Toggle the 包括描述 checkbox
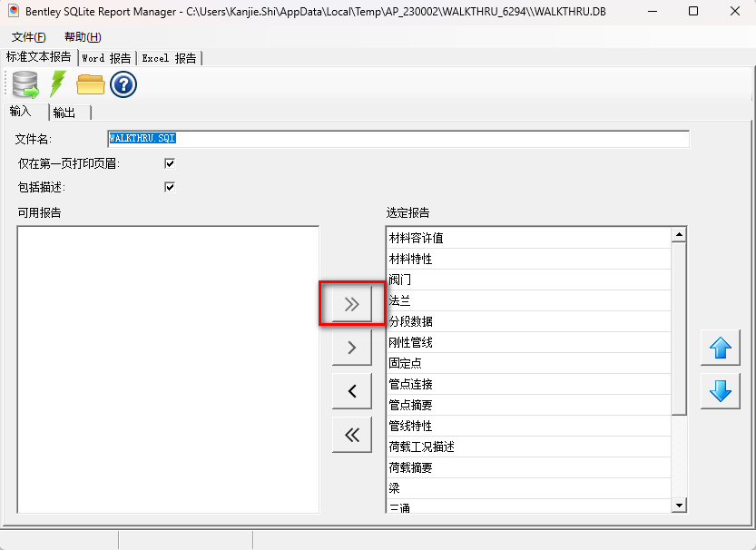This screenshot has width=756, height=550. coord(170,187)
